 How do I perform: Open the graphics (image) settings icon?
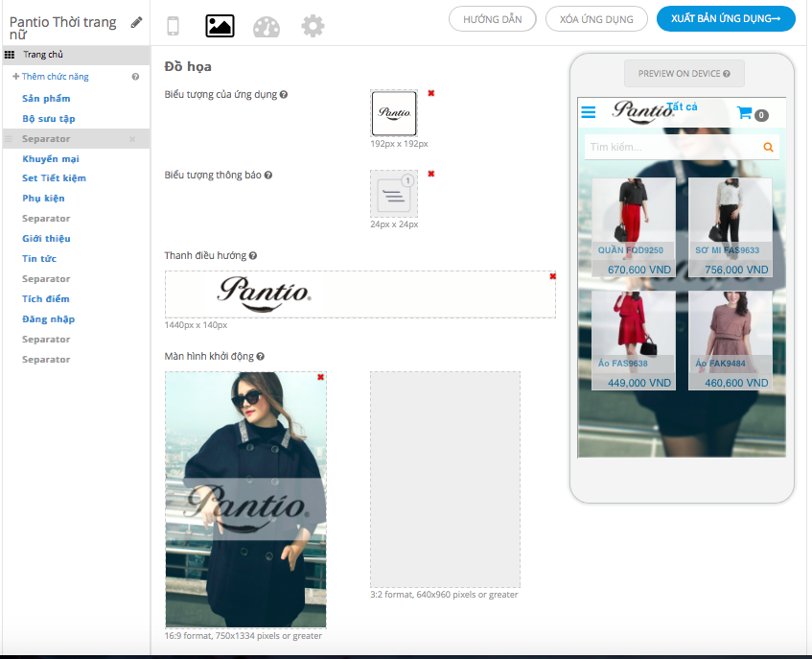pos(220,27)
